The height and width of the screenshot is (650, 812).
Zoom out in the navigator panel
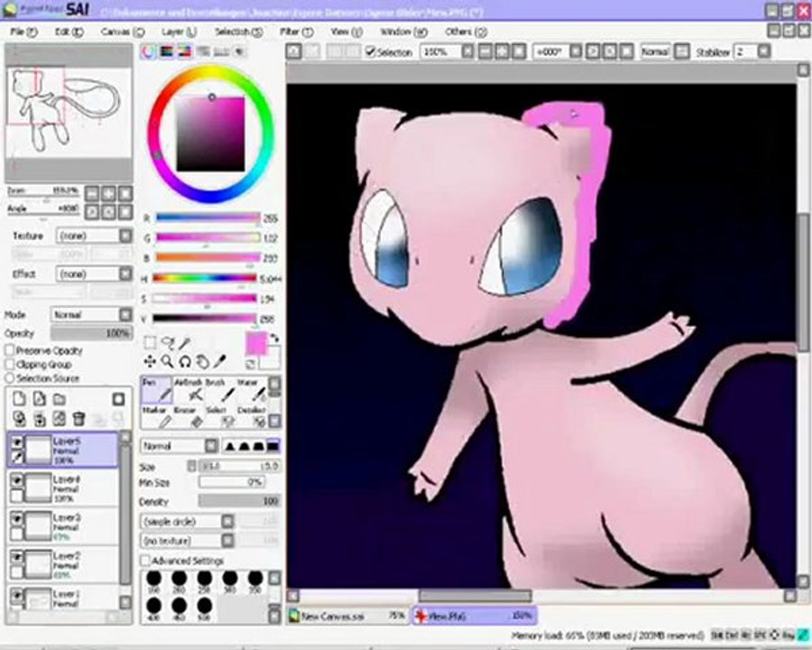tap(92, 194)
